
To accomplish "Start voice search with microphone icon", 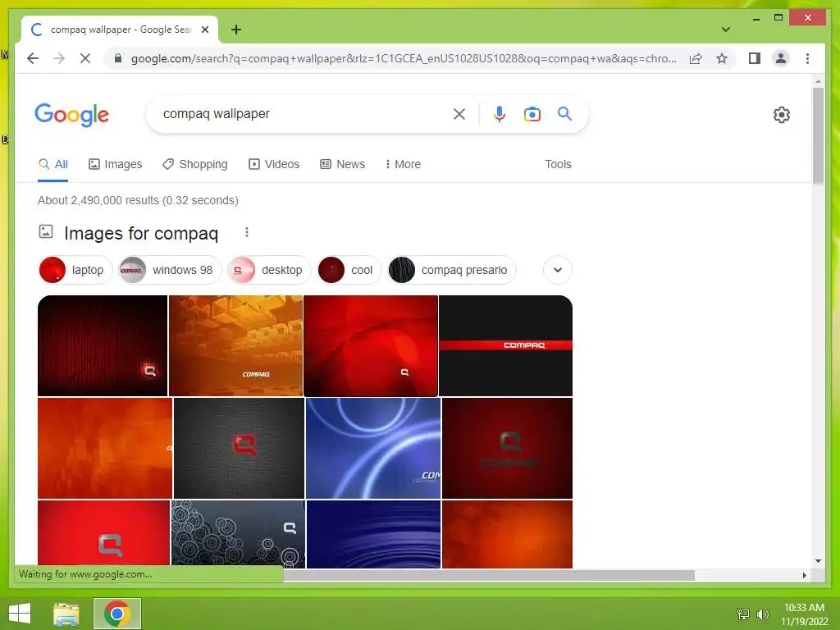I will pyautogui.click(x=500, y=113).
